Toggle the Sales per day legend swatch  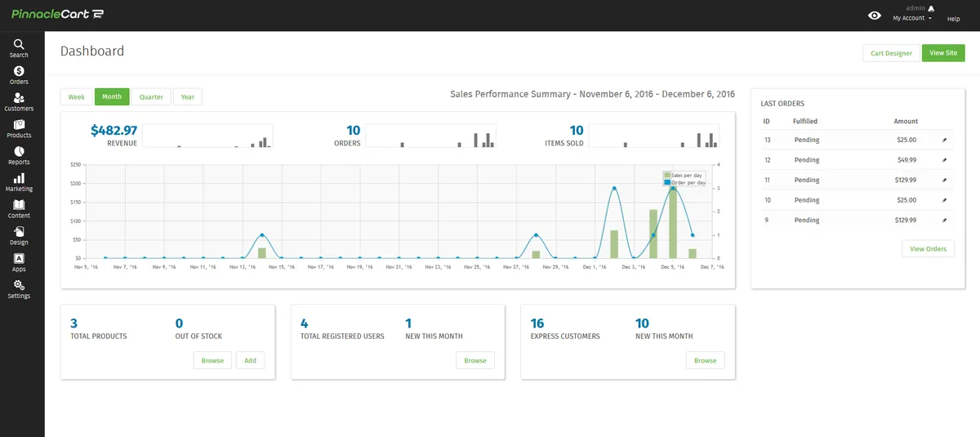[x=667, y=176]
